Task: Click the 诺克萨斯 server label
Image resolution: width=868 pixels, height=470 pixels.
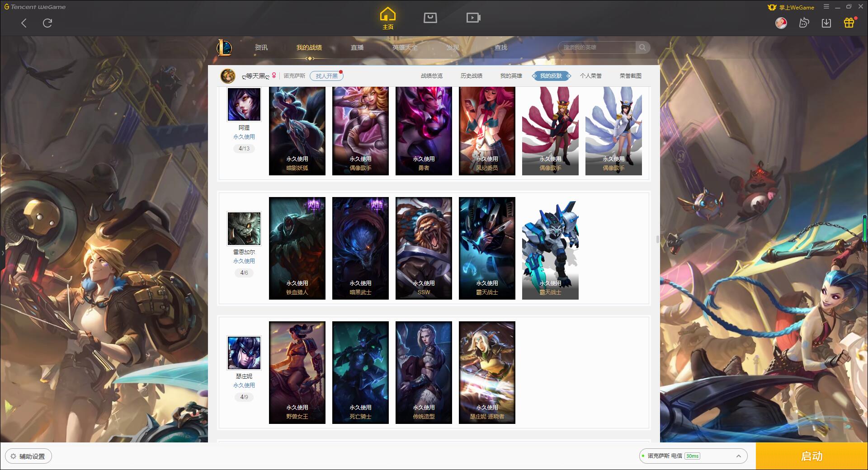Action: click(294, 76)
